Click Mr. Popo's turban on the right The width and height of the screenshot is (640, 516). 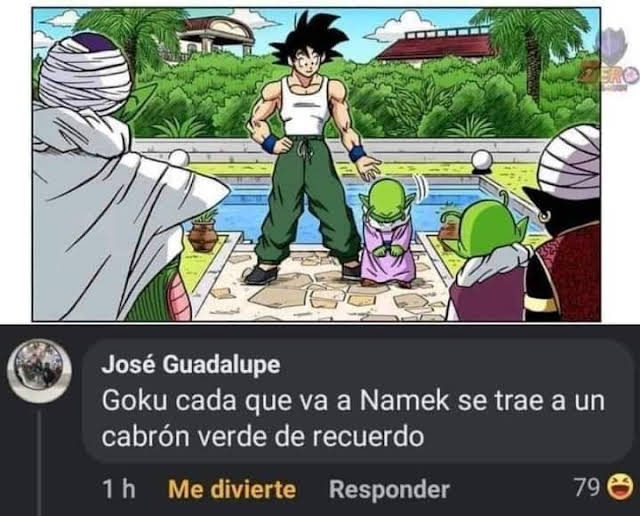pyautogui.click(x=570, y=162)
